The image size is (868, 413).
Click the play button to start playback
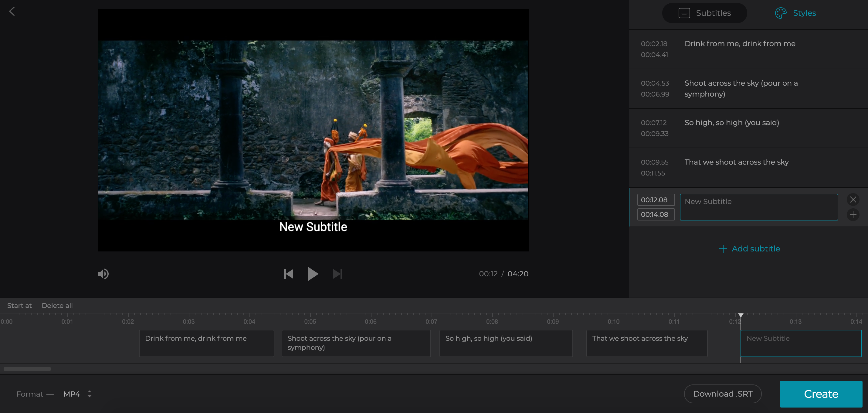[312, 274]
